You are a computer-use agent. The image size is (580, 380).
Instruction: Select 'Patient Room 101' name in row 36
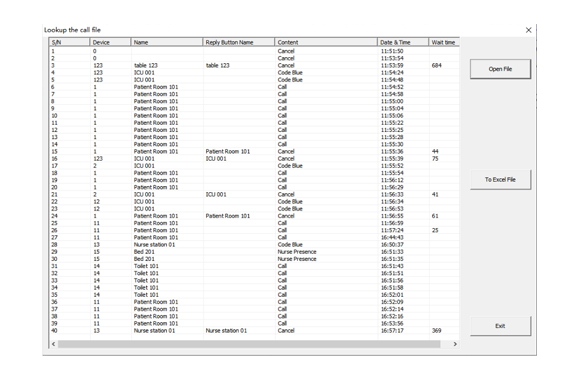(156, 302)
